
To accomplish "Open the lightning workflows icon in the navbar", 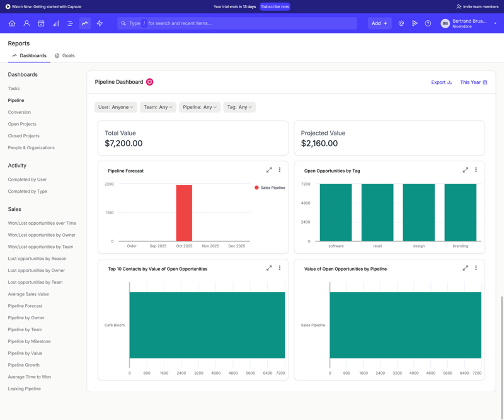I will (100, 23).
